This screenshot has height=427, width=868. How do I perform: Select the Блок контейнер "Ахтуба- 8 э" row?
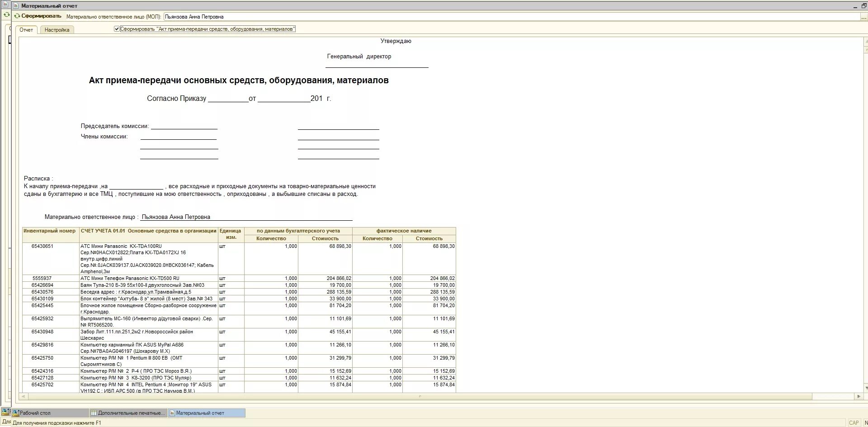146,299
